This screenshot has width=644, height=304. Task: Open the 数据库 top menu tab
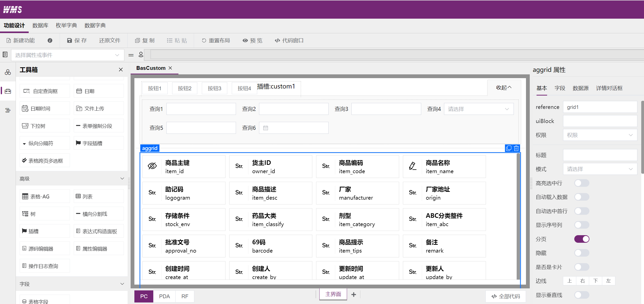[40, 25]
